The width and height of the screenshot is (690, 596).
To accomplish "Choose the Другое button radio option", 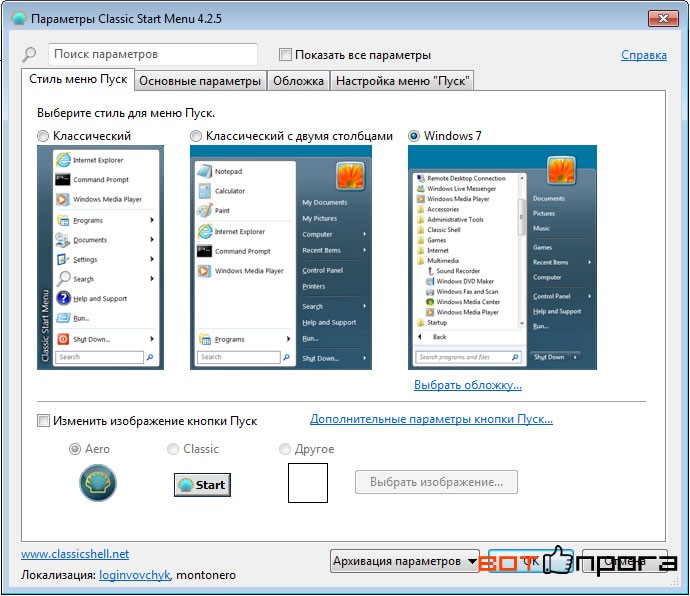I will (x=285, y=449).
